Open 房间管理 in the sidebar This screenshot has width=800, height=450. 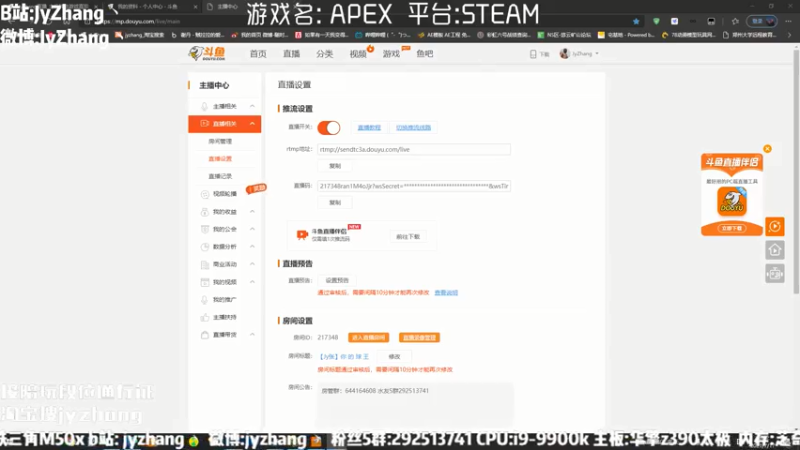pyautogui.click(x=220, y=141)
